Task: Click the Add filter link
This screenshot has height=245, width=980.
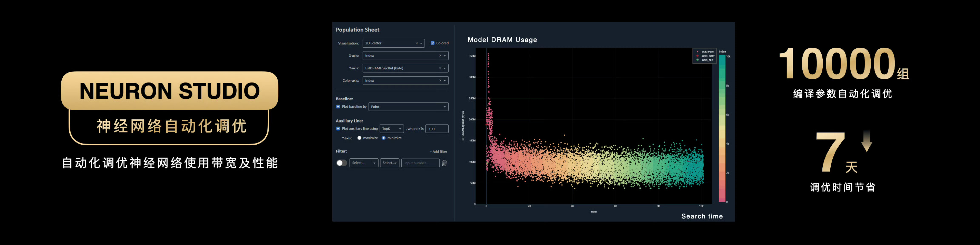Action: click(438, 152)
